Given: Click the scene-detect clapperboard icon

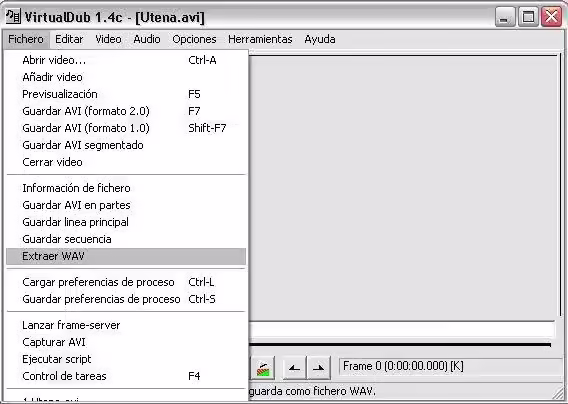Looking at the screenshot, I should (x=263, y=368).
